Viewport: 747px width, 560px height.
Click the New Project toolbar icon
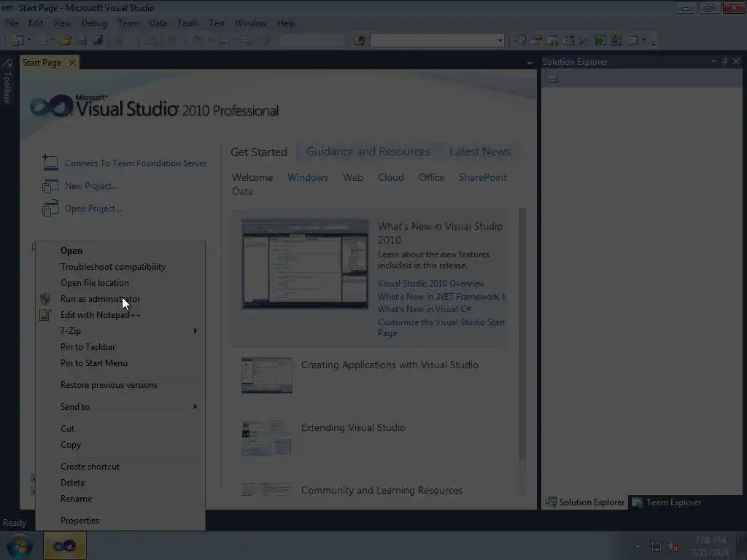point(18,41)
